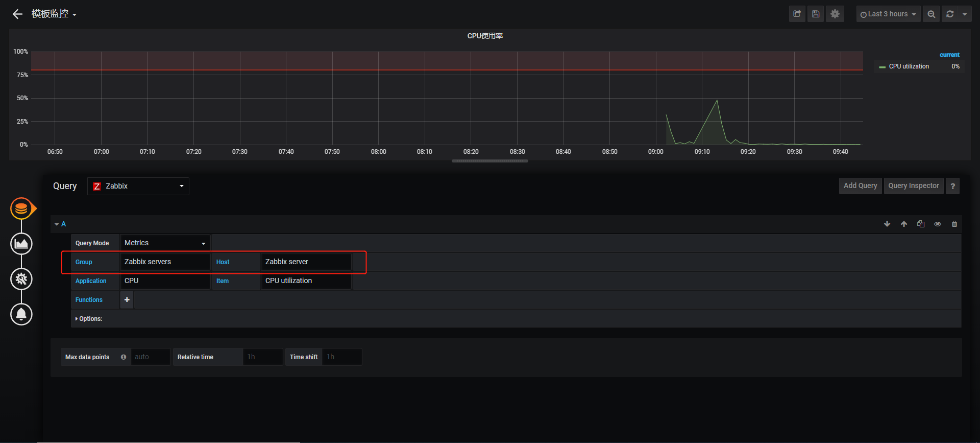This screenshot has width=980, height=443.
Task: Click the Time shift input field
Action: 342,357
